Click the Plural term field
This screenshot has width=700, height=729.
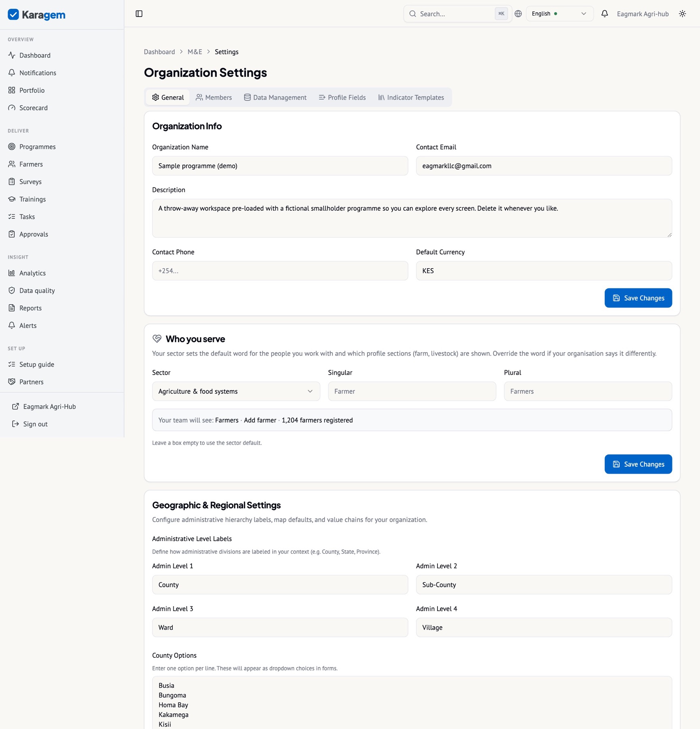[588, 391]
